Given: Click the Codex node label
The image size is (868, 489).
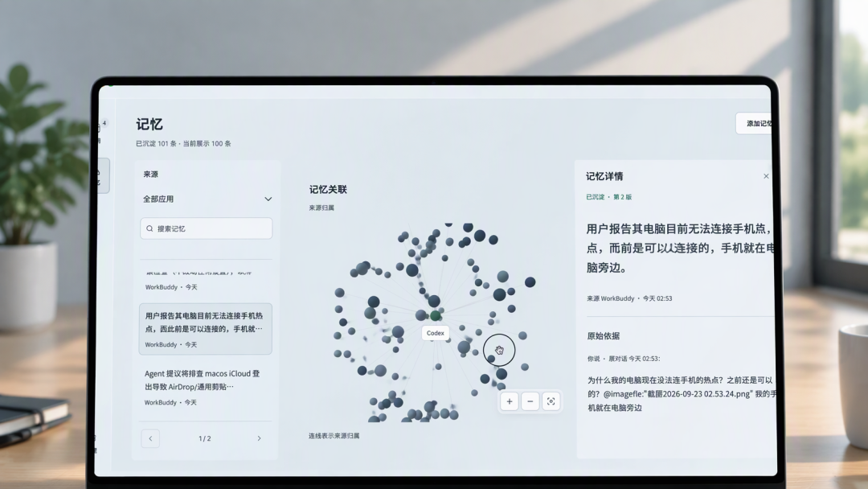Looking at the screenshot, I should (435, 334).
